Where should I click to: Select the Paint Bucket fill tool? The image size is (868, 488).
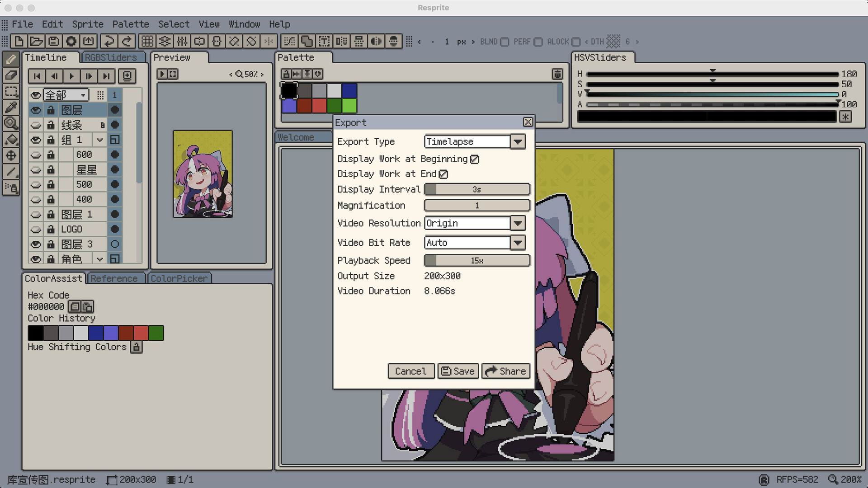[x=11, y=140]
